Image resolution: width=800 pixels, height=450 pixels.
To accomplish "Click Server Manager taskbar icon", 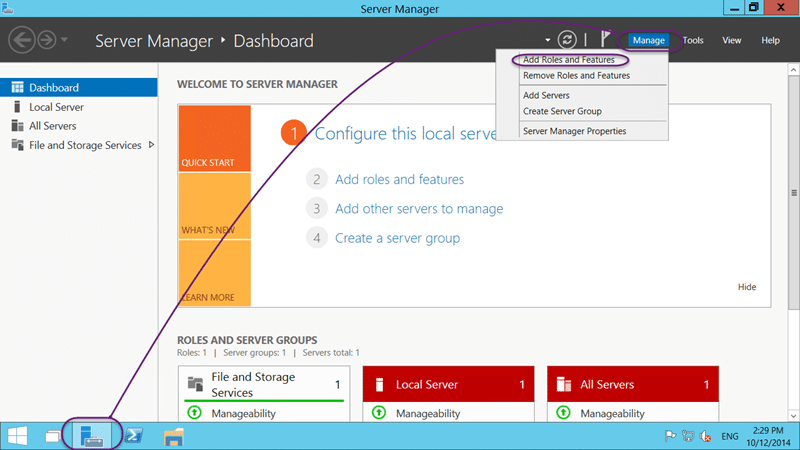I will click(x=92, y=436).
